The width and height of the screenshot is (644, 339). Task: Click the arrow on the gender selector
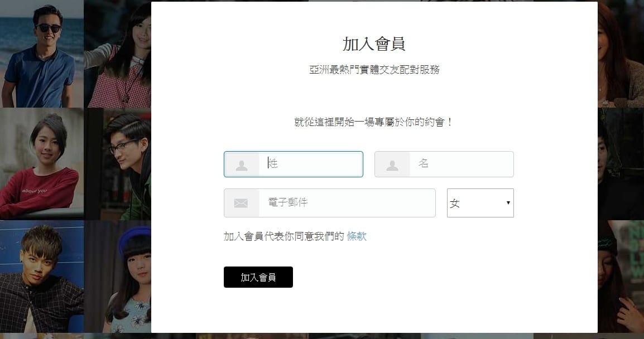pyautogui.click(x=508, y=203)
